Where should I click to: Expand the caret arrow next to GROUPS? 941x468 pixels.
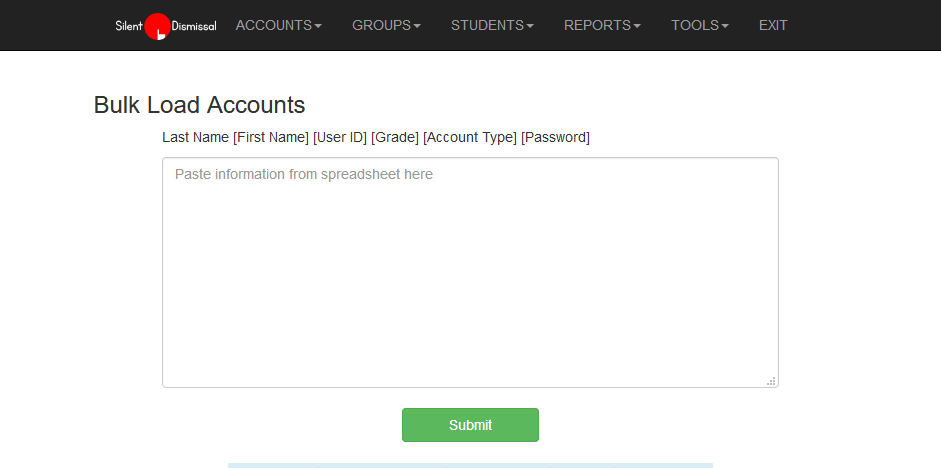pos(417,26)
